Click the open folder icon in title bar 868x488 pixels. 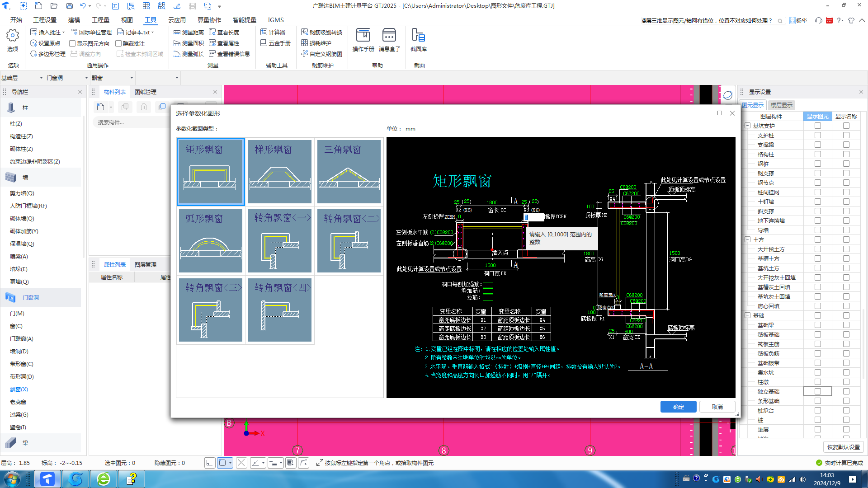54,6
